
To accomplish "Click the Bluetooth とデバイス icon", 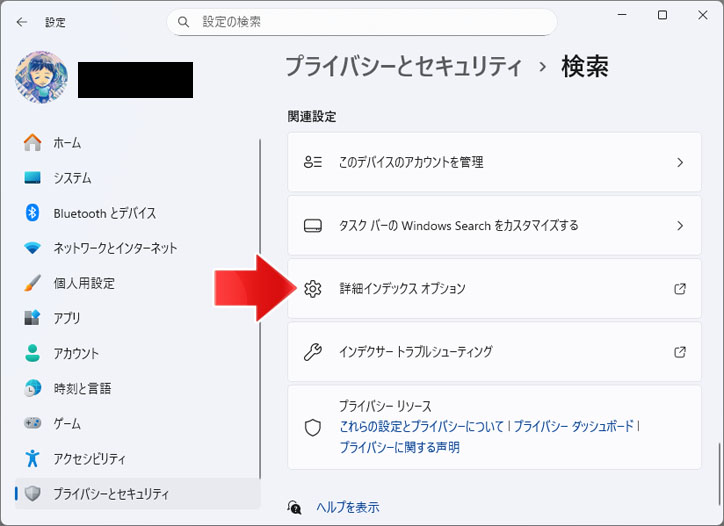I will pyautogui.click(x=32, y=213).
